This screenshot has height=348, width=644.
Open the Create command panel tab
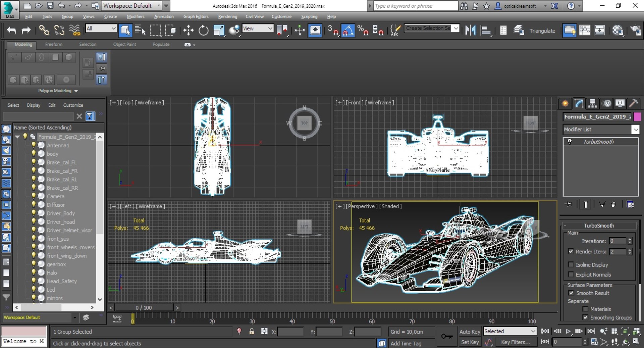[565, 103]
